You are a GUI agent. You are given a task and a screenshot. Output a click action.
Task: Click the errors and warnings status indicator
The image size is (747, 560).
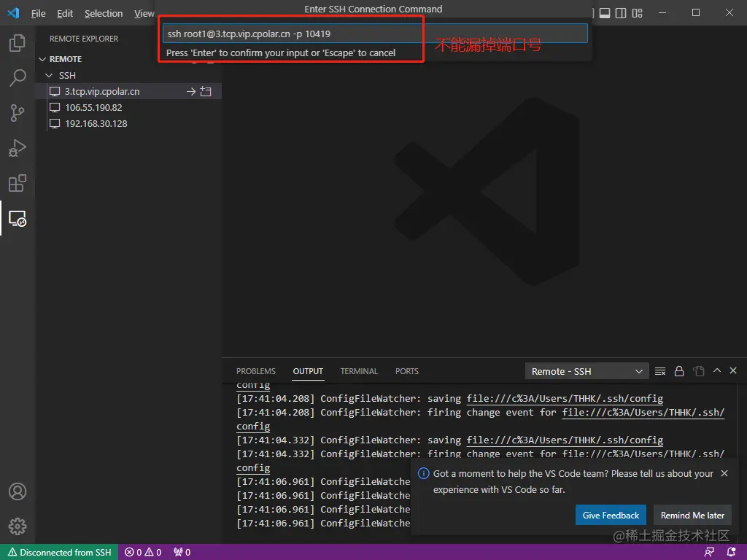[x=143, y=553]
